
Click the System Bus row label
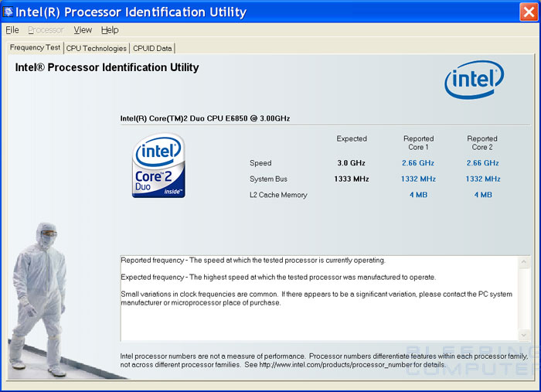(268, 179)
